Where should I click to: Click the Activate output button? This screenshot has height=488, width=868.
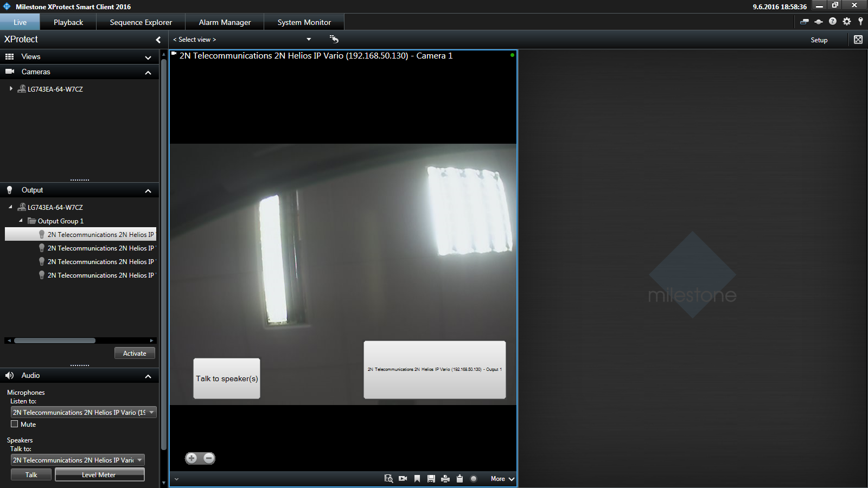(135, 354)
